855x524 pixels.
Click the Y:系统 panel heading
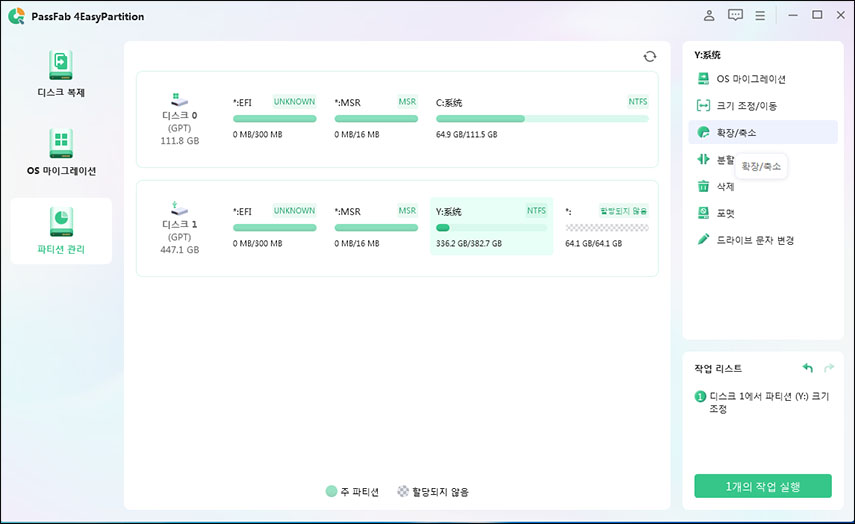[707, 55]
